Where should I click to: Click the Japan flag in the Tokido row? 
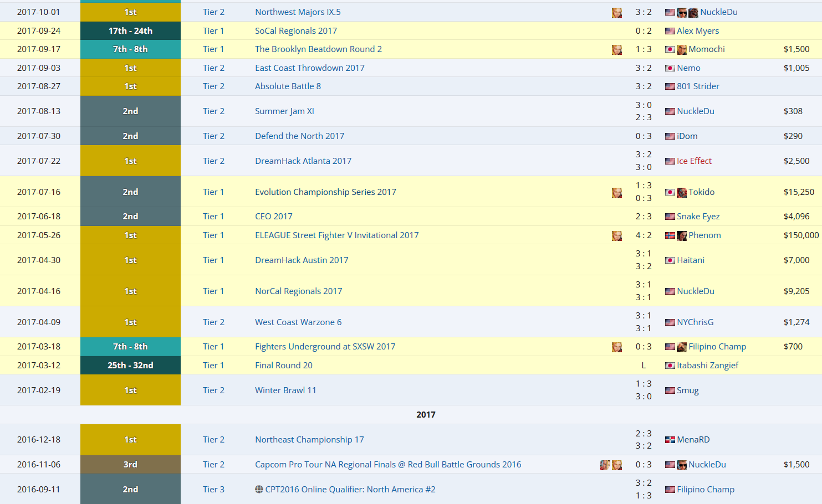pyautogui.click(x=670, y=192)
